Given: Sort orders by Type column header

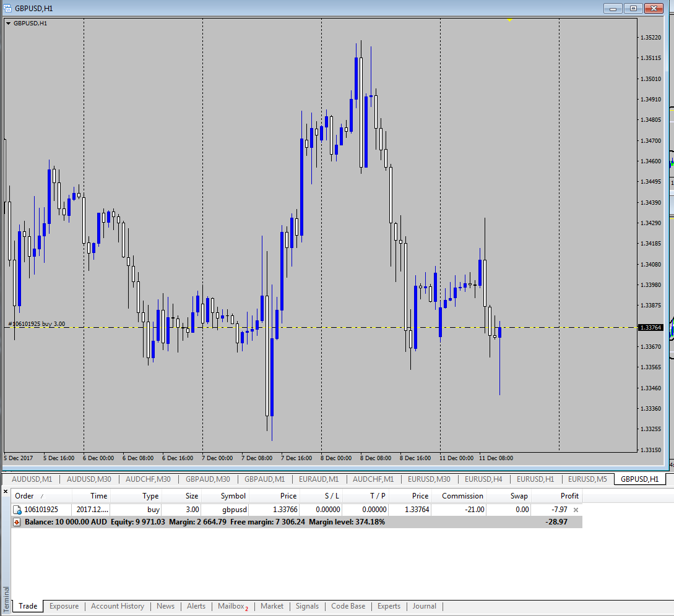Looking at the screenshot, I should pyautogui.click(x=136, y=496).
